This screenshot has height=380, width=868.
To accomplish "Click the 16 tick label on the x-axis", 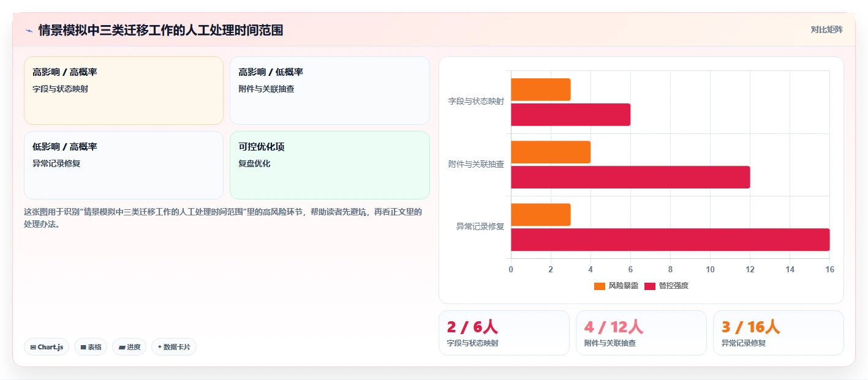I will point(829,269).
